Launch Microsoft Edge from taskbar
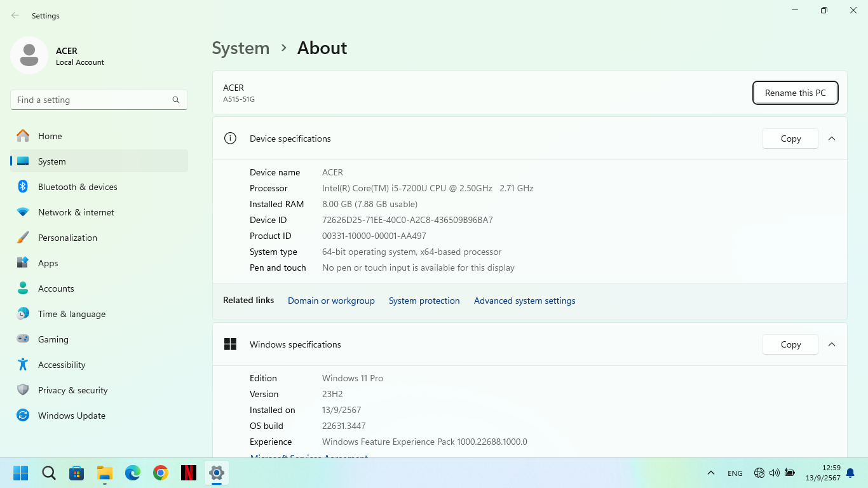 (x=133, y=473)
